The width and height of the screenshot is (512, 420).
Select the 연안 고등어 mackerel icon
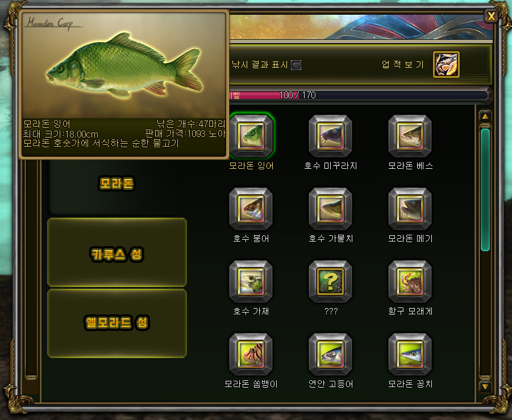click(x=330, y=354)
